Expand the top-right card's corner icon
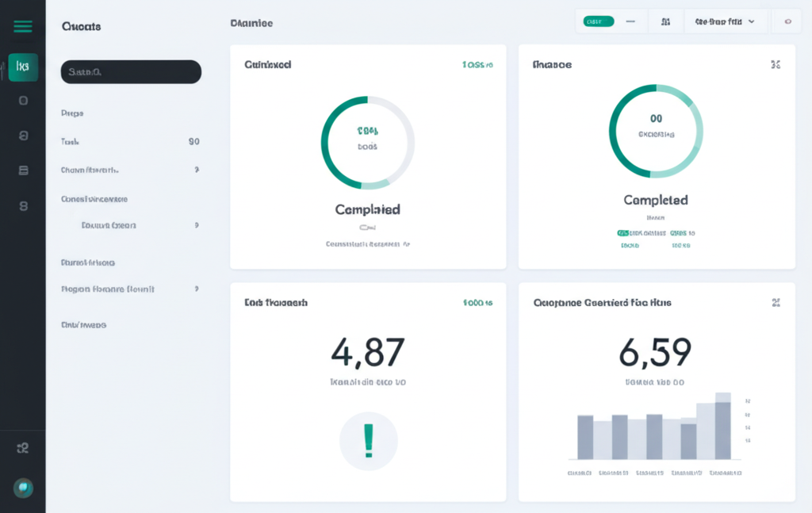The height and width of the screenshot is (513, 812). [776, 65]
